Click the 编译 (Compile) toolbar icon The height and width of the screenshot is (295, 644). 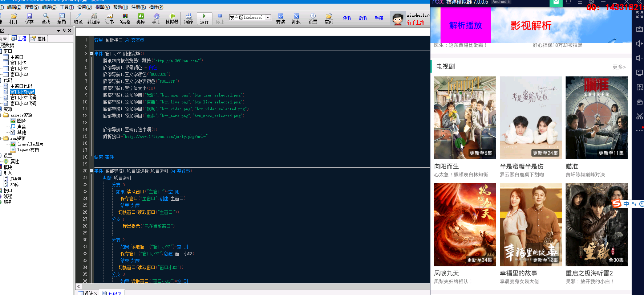pos(189,19)
